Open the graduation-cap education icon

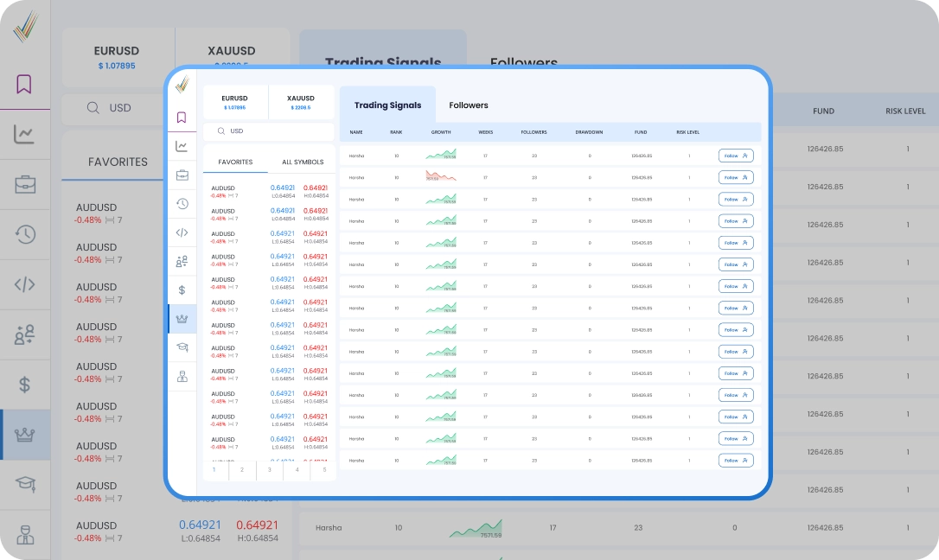[x=182, y=347]
